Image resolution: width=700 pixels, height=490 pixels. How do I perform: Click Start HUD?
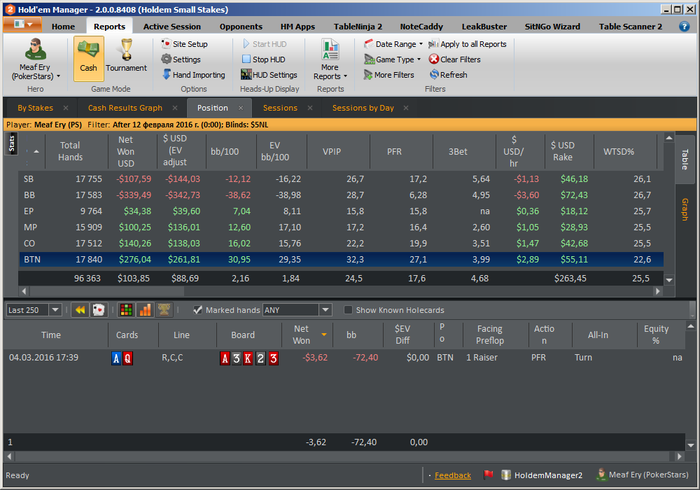tap(265, 44)
